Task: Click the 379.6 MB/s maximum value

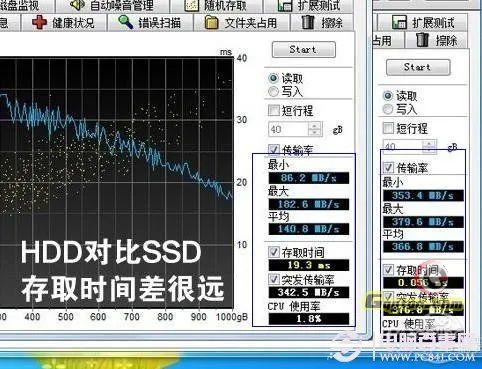Action: 423,222
